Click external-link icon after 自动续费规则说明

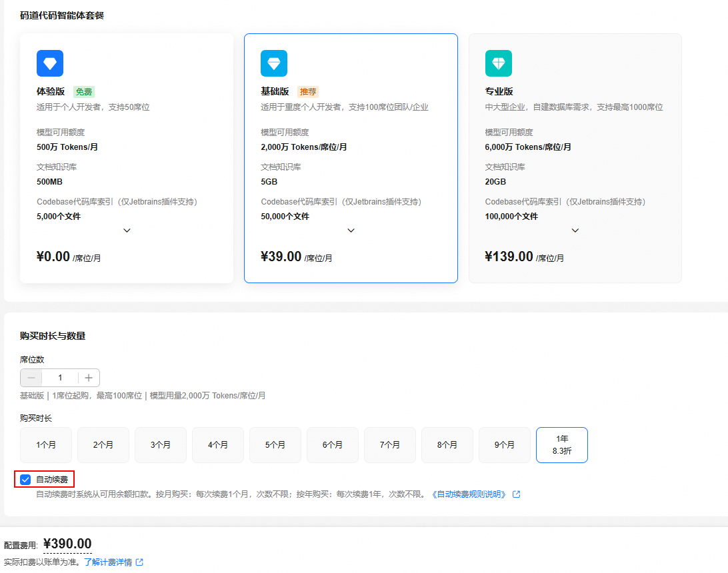click(x=516, y=494)
